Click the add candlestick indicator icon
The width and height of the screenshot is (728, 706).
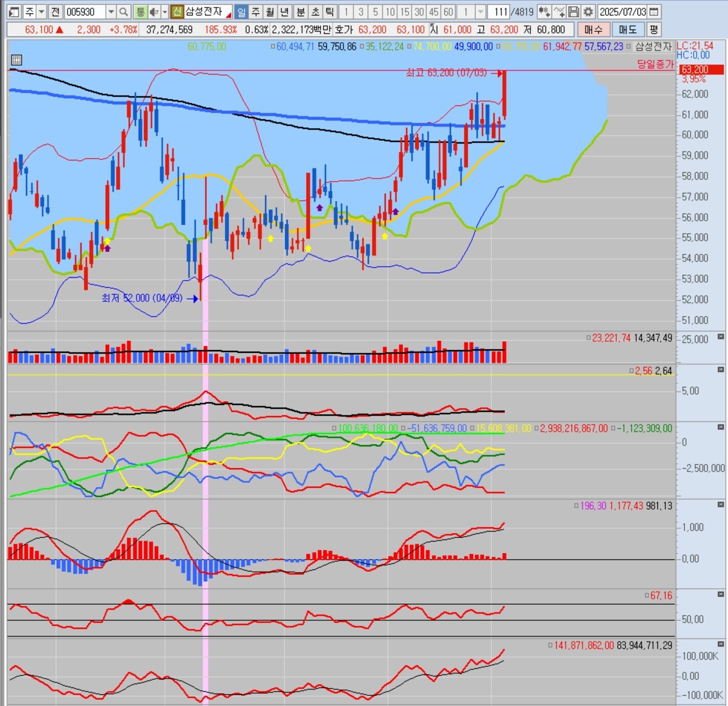[x=544, y=12]
